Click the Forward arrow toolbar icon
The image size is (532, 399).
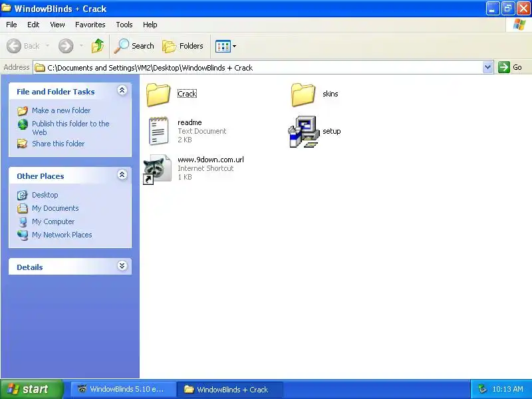[66, 46]
